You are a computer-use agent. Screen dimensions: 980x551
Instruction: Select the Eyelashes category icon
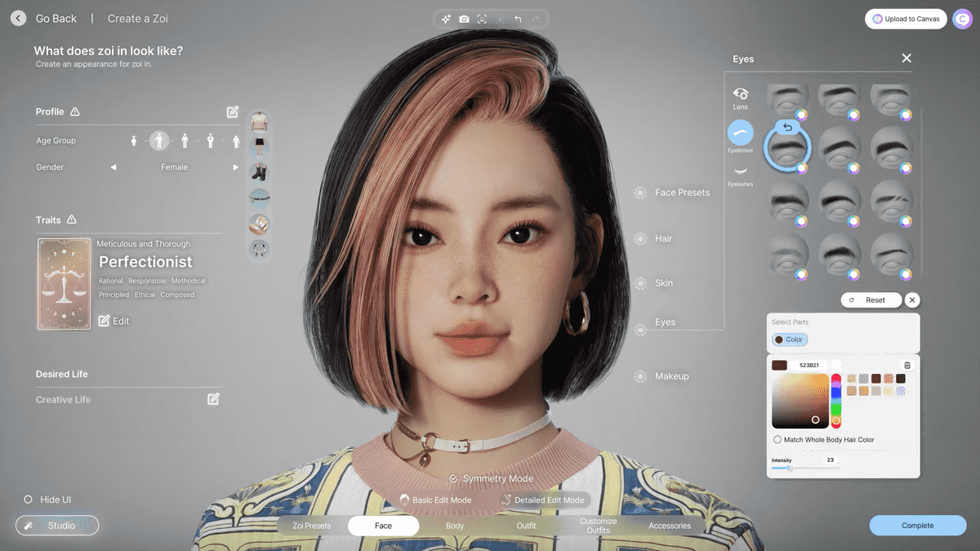(x=740, y=175)
